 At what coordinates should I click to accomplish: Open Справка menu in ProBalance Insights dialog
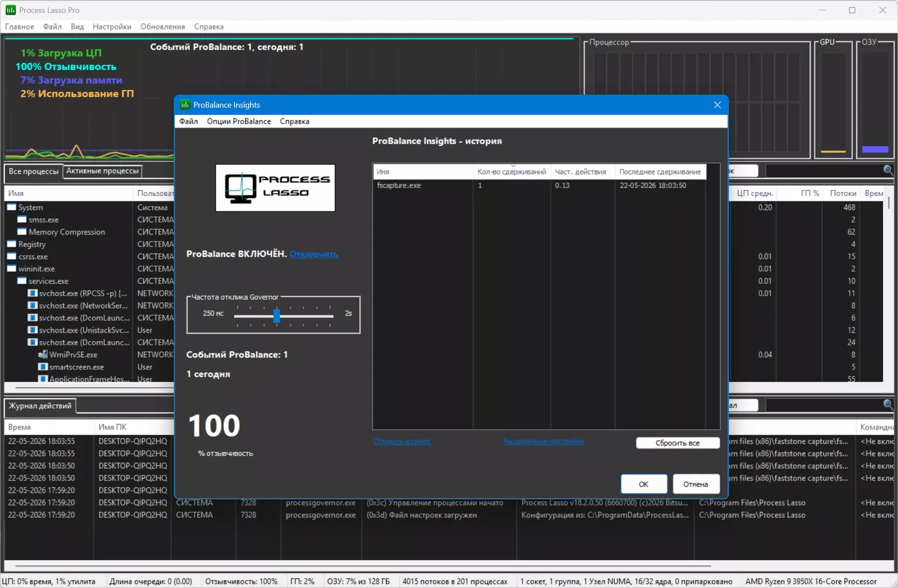295,121
